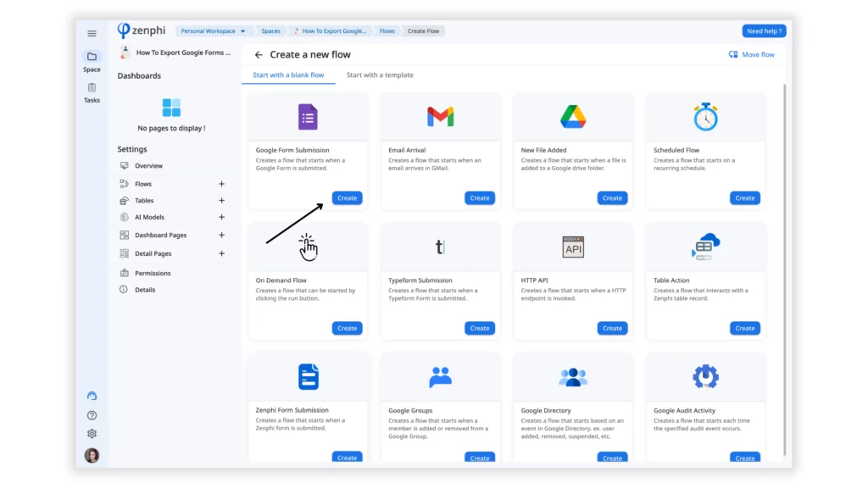
Task: Add a new AI Model with the plus
Action: point(221,218)
